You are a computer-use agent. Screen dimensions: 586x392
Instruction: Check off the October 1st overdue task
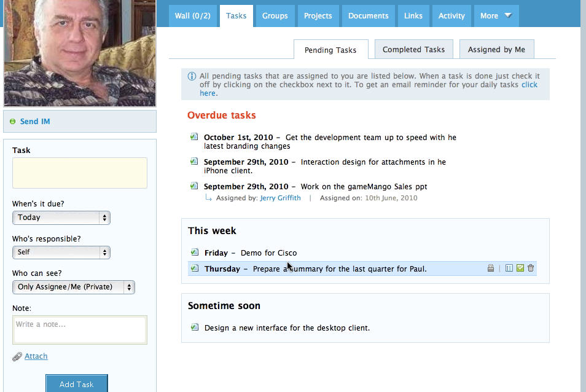tap(194, 137)
